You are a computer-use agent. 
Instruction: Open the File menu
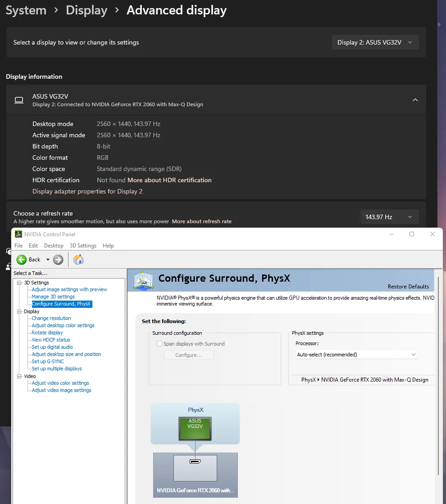(x=18, y=246)
